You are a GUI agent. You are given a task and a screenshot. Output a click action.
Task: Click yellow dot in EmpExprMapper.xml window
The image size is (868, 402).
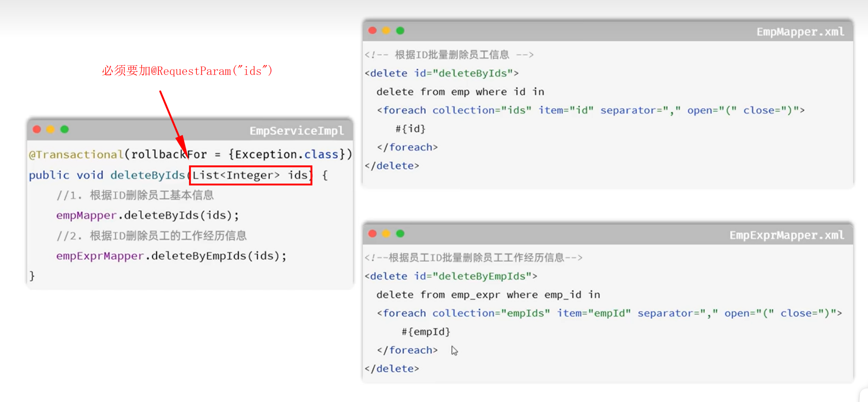[x=386, y=234]
